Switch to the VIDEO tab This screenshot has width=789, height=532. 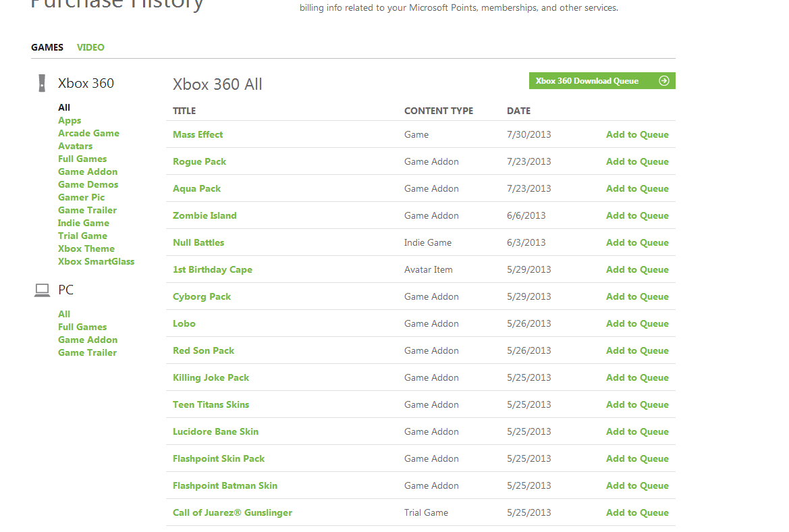90,47
